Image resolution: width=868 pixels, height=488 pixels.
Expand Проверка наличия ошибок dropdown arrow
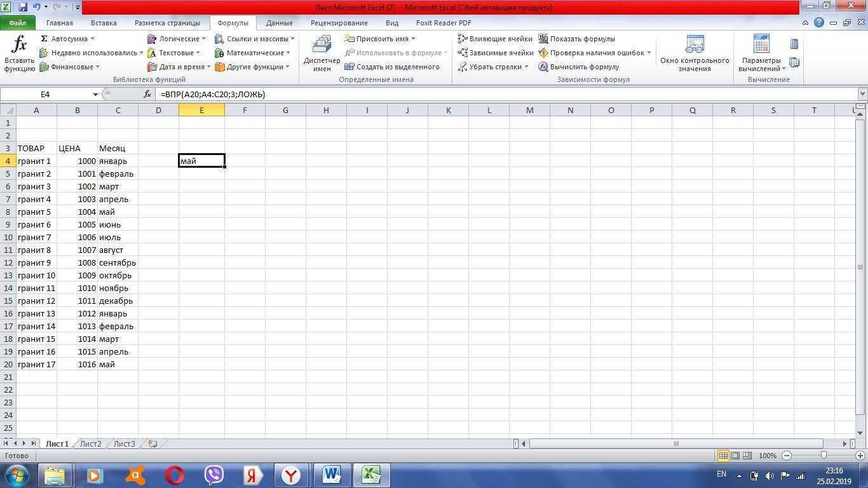tap(648, 53)
